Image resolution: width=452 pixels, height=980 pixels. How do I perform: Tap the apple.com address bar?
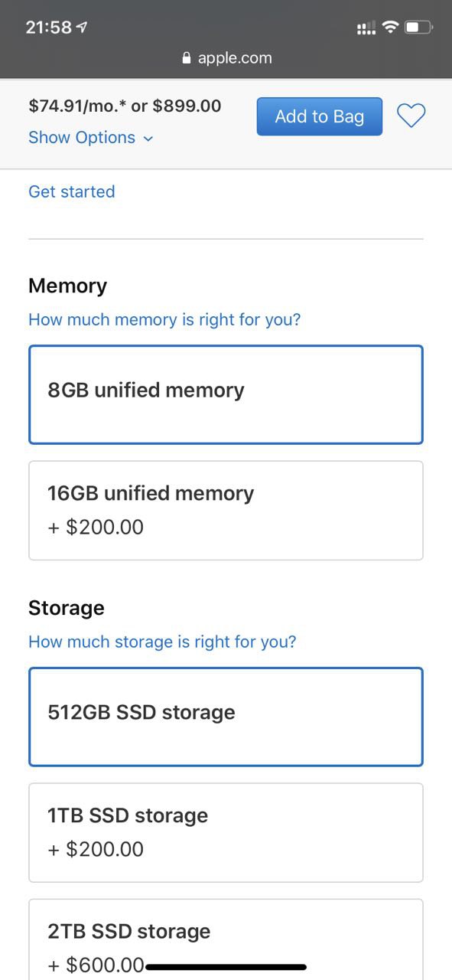pos(227,58)
